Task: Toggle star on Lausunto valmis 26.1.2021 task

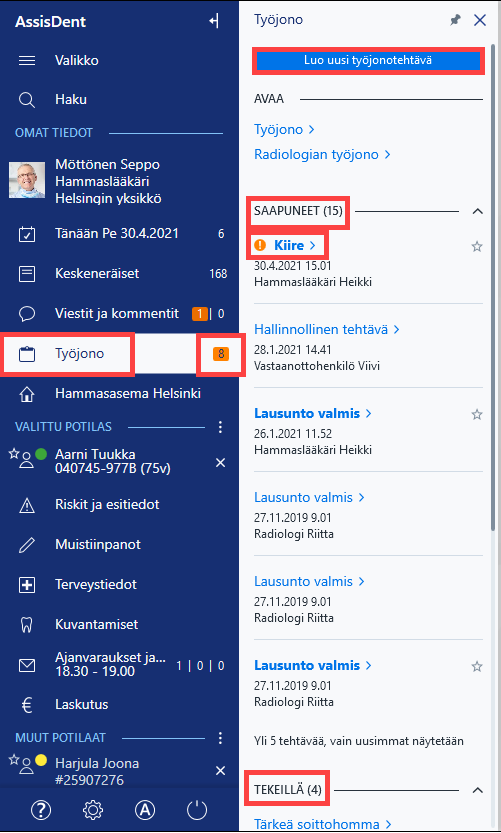Action: [x=477, y=414]
